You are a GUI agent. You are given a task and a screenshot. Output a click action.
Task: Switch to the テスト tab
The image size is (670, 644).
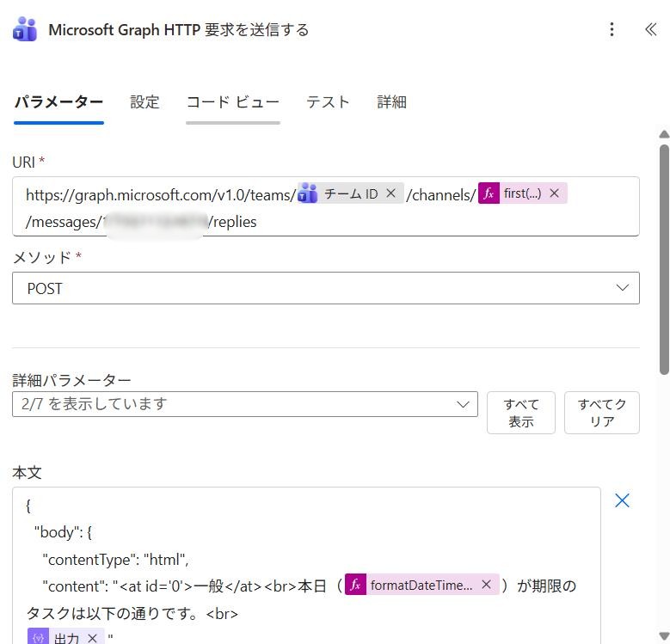click(328, 101)
